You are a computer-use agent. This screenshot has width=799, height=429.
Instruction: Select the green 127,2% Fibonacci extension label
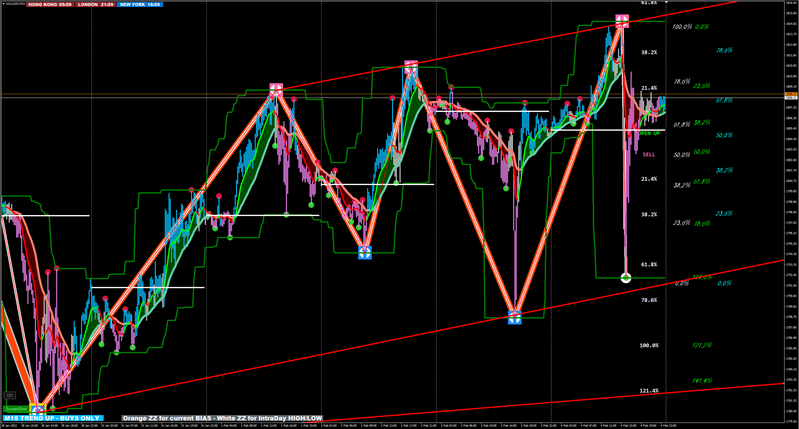702,345
